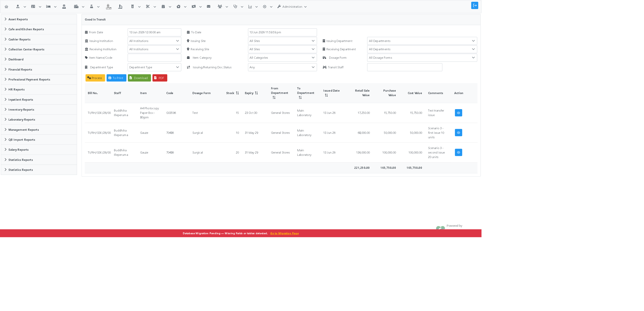Expand Salary Reports section
The width and height of the screenshot is (644, 311).
[x=39, y=150]
